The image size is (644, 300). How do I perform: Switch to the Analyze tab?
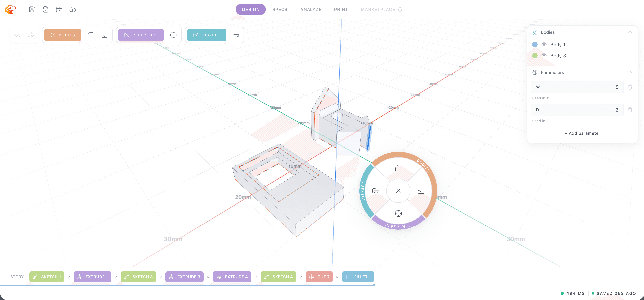point(311,9)
